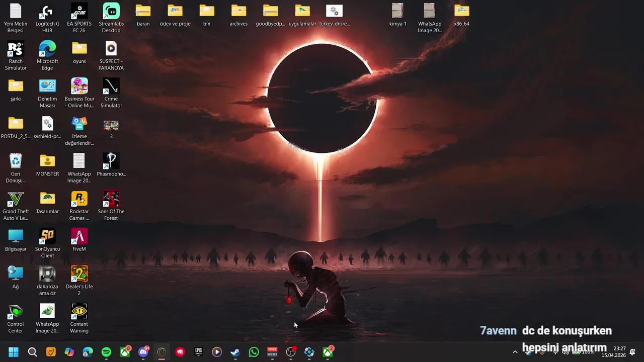Open izleme değerlendir shortcut
This screenshot has height=362, width=644.
coord(79,131)
